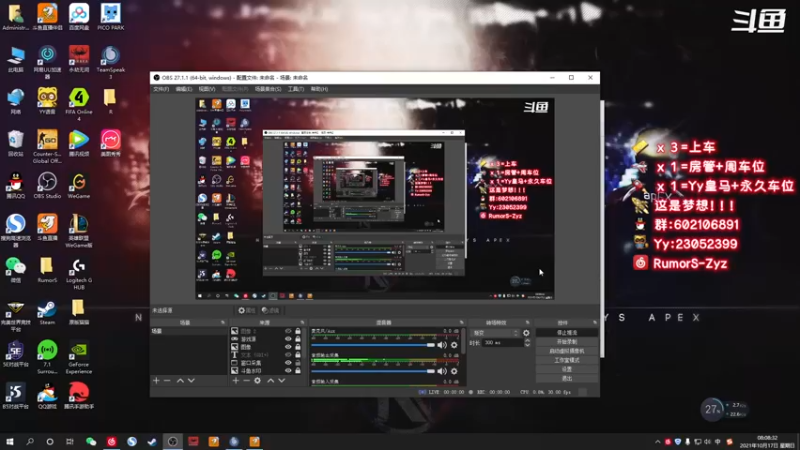Open the scene transition type dropdown
Screen dimensions: 800x450
[495, 333]
